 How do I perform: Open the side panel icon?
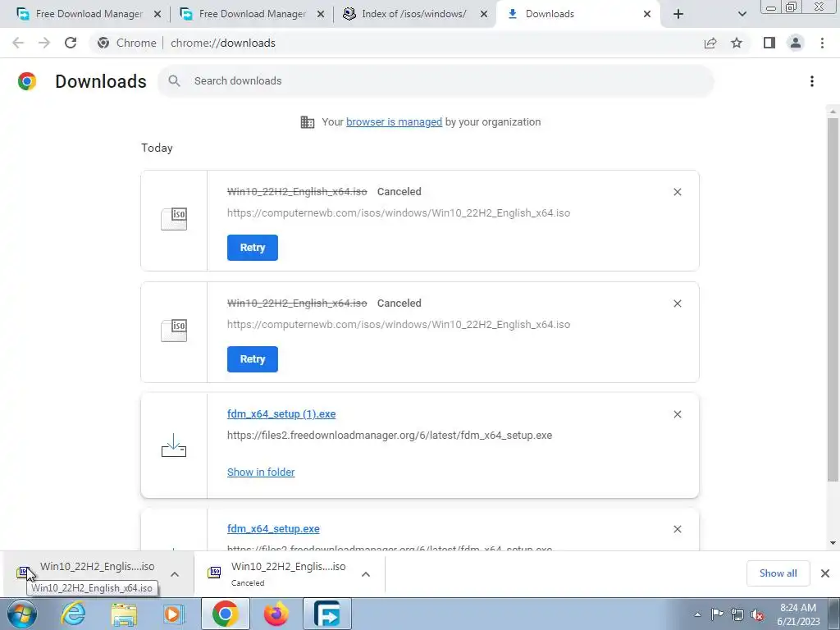click(769, 43)
